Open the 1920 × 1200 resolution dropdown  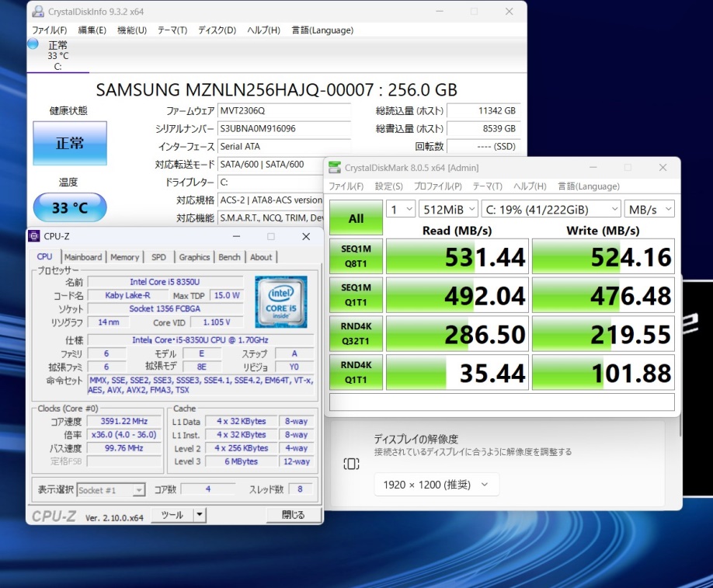point(436,485)
